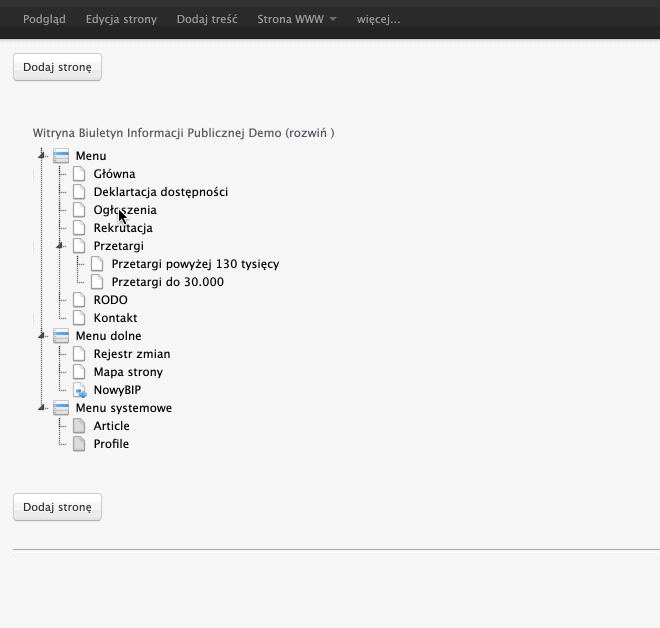Click the Menu folder icon
The width and height of the screenshot is (660, 628).
pyautogui.click(x=61, y=156)
